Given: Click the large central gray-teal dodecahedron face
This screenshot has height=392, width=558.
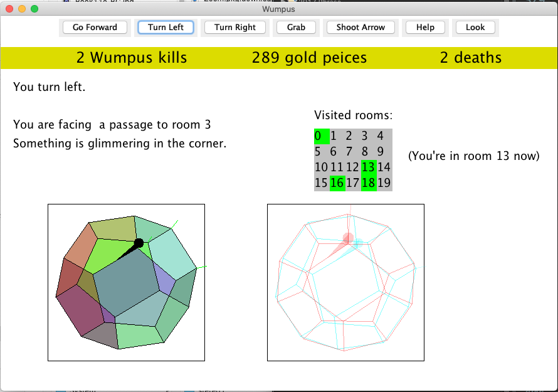Looking at the screenshot, I should [x=125, y=289].
